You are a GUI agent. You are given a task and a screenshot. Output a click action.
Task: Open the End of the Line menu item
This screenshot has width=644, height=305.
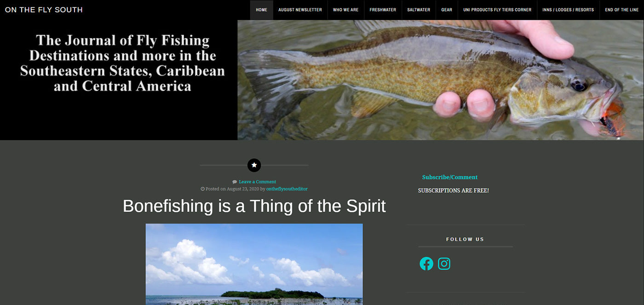tap(622, 10)
